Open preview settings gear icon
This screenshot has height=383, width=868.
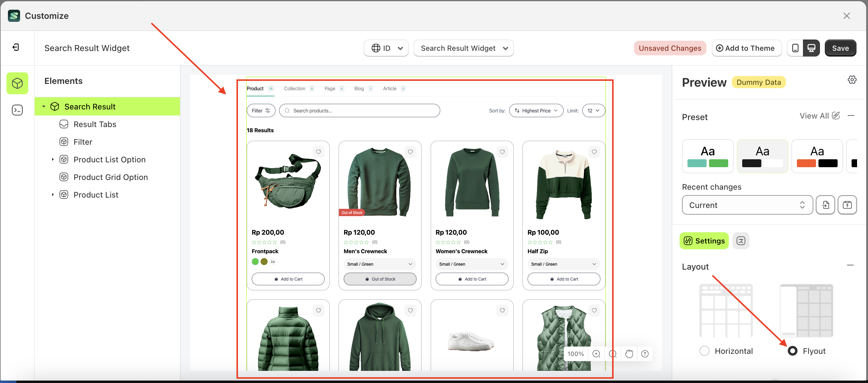click(852, 80)
